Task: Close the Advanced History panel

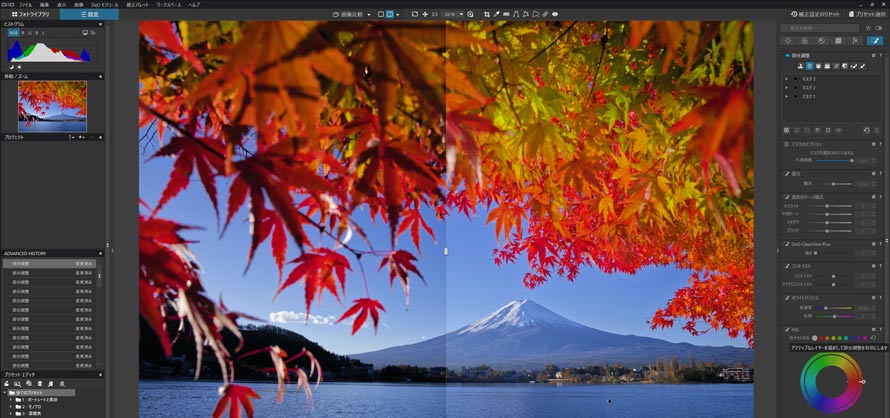Action: coord(100,253)
